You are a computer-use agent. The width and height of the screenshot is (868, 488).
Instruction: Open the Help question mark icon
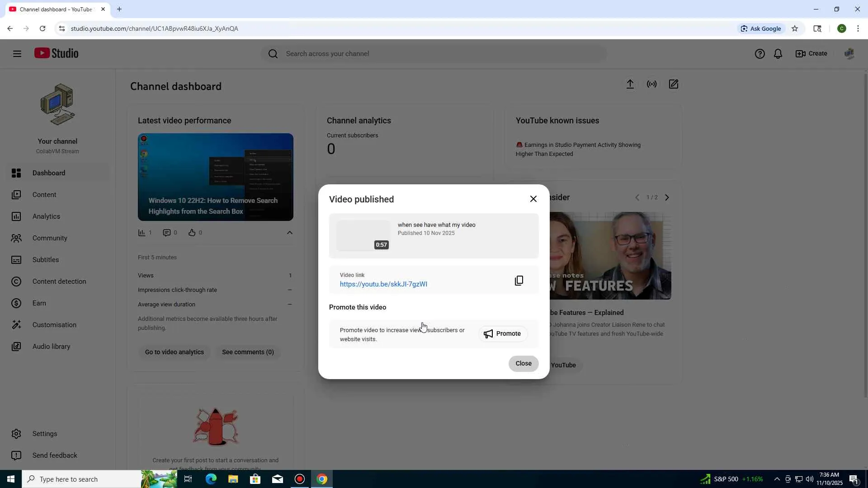click(x=759, y=54)
